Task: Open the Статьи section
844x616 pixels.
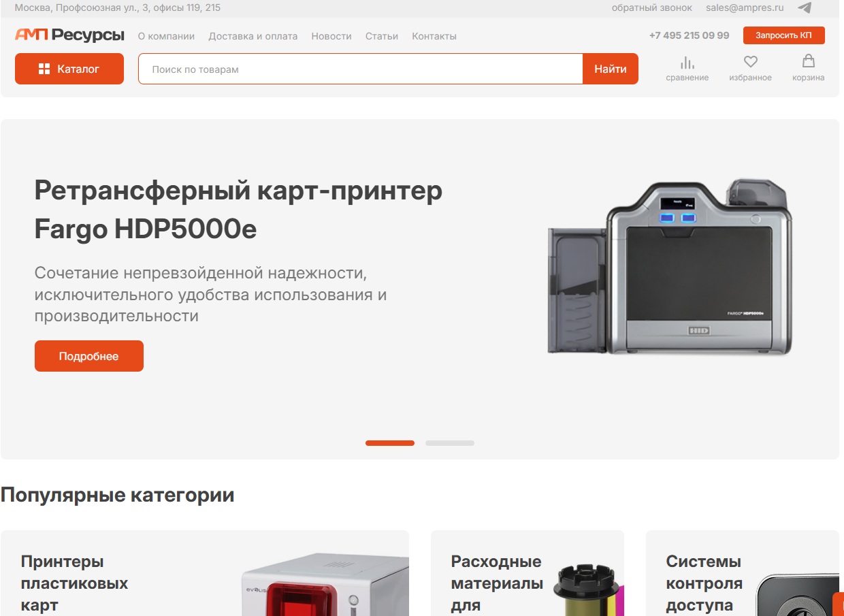Action: [382, 36]
